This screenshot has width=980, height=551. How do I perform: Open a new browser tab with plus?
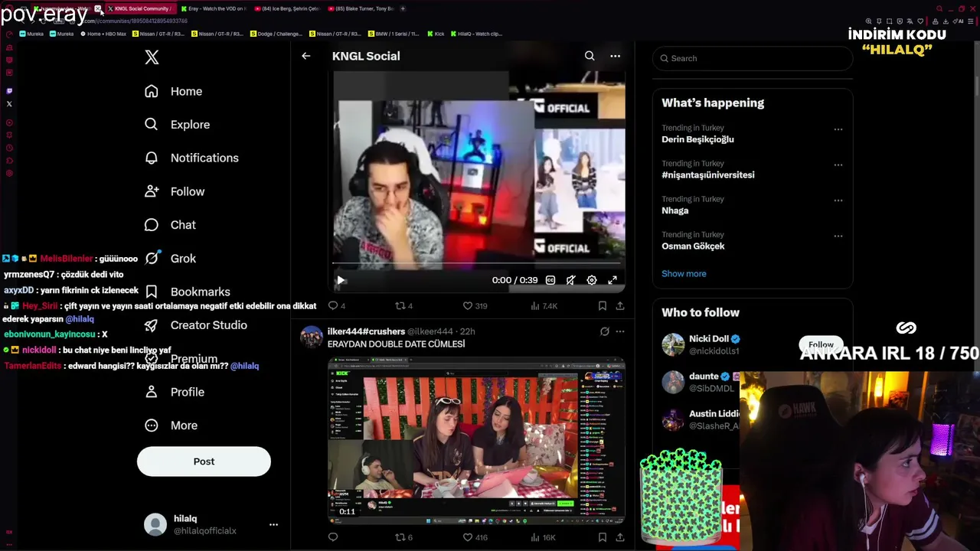(403, 8)
